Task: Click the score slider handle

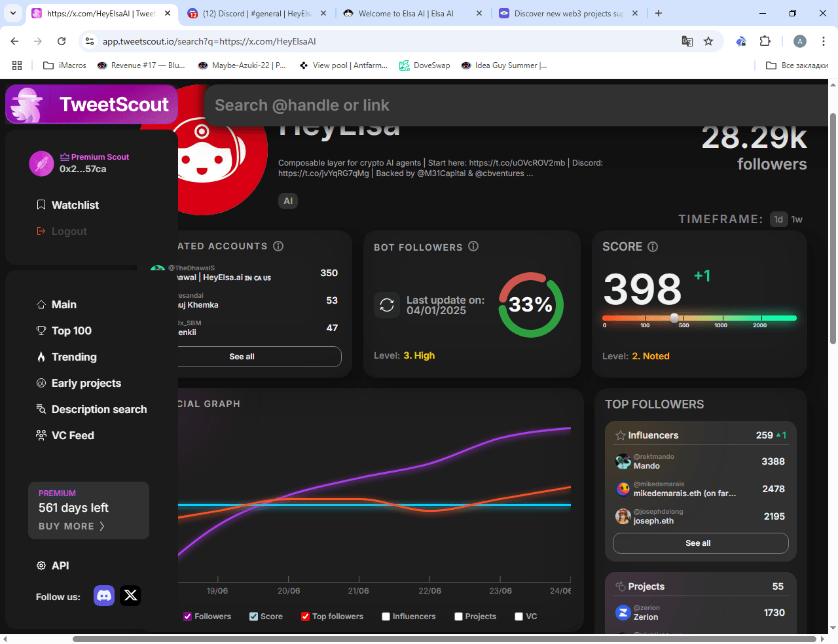Action: point(674,318)
